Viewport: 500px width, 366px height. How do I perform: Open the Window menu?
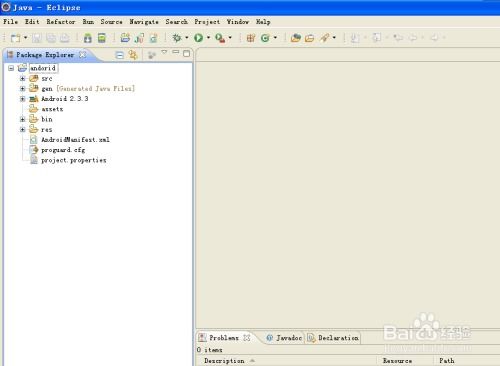pyautogui.click(x=238, y=22)
